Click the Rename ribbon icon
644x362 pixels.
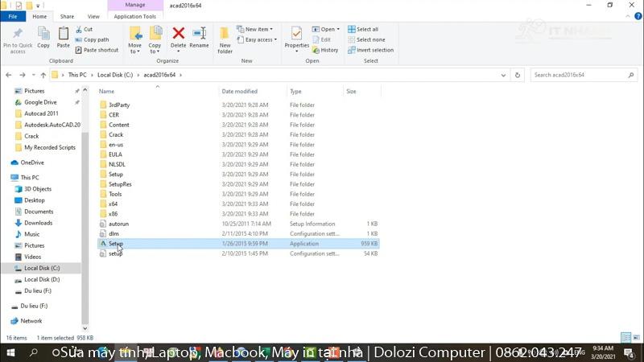(x=199, y=33)
